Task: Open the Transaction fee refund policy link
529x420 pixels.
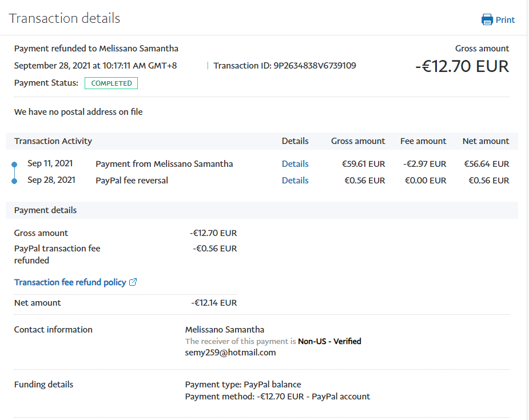Action: [70, 282]
